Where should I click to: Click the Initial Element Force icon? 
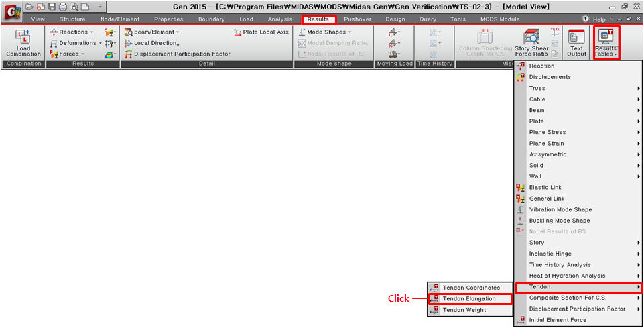pos(521,319)
